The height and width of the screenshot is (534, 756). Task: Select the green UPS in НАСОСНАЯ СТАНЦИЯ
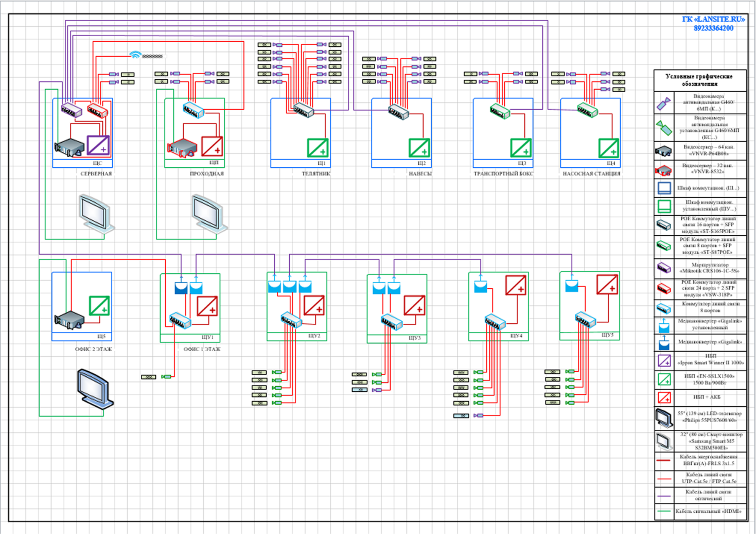(x=608, y=148)
